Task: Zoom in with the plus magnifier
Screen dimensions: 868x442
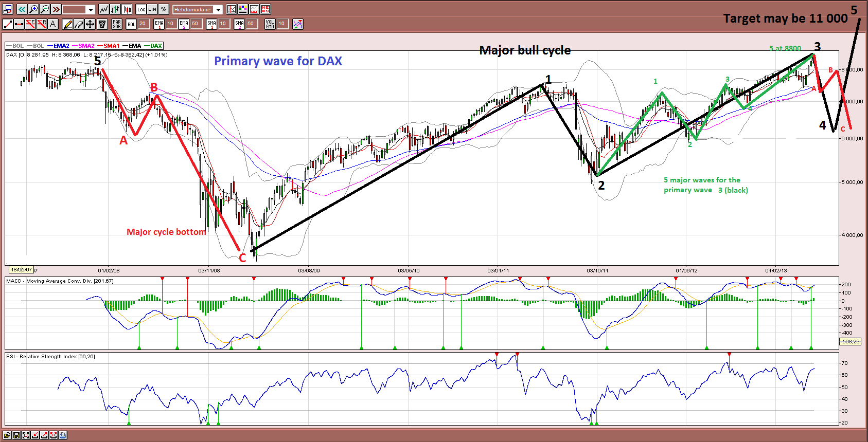Action: coord(33,9)
